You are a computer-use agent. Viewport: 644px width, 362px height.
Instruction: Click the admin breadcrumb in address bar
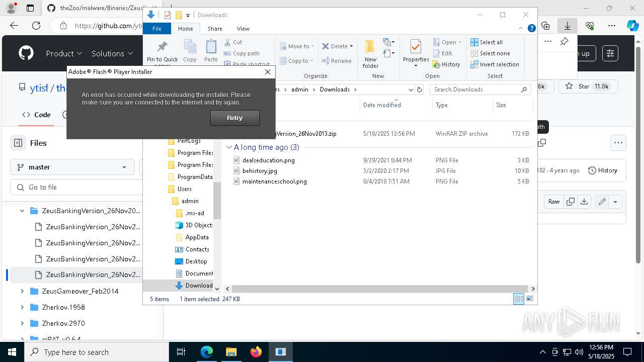pyautogui.click(x=300, y=89)
